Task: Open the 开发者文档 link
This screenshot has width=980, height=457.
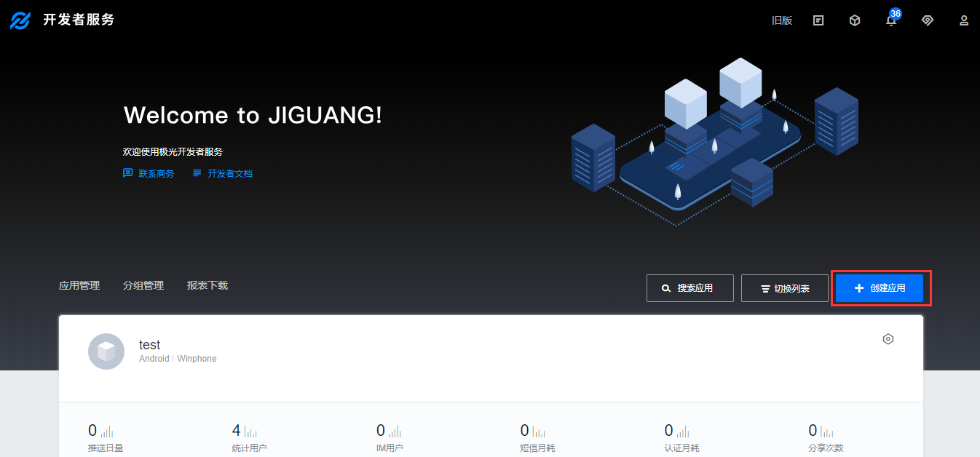Action: 222,173
